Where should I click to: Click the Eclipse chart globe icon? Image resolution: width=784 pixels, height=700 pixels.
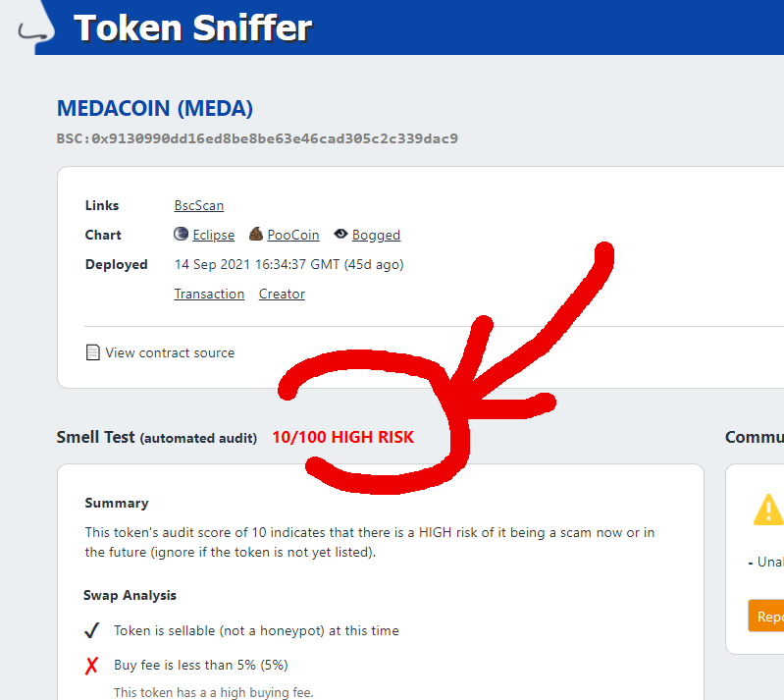click(181, 234)
